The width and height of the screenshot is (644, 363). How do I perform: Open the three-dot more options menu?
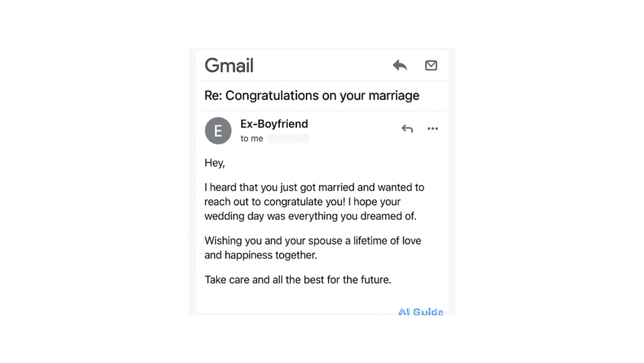pos(432,129)
